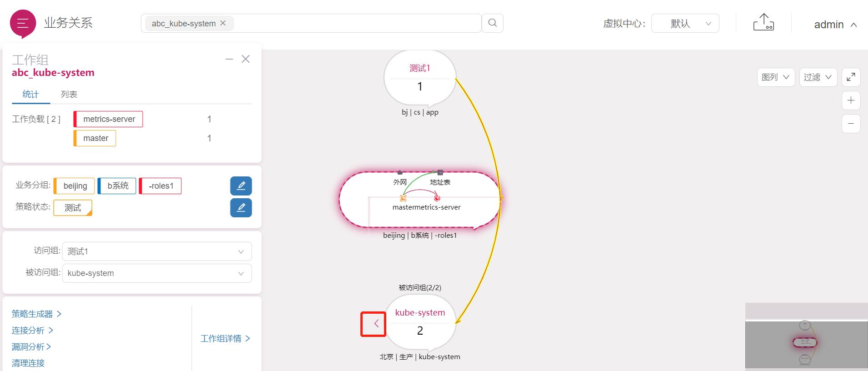Open the 被访问组 dropdown
The width and height of the screenshot is (868, 371).
point(157,273)
